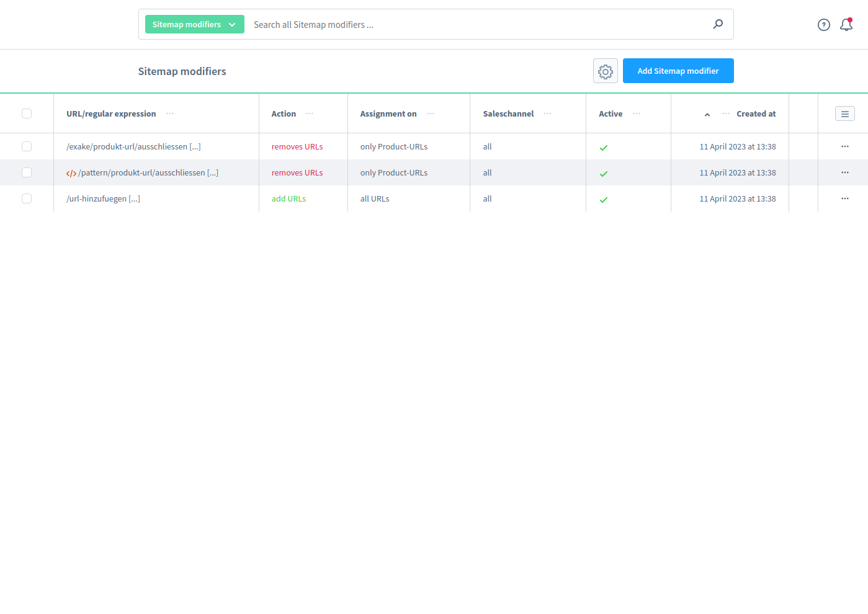Viewport: 868px width, 614px height.
Task: Sort by URL/regular expression column header
Action: pyautogui.click(x=111, y=114)
